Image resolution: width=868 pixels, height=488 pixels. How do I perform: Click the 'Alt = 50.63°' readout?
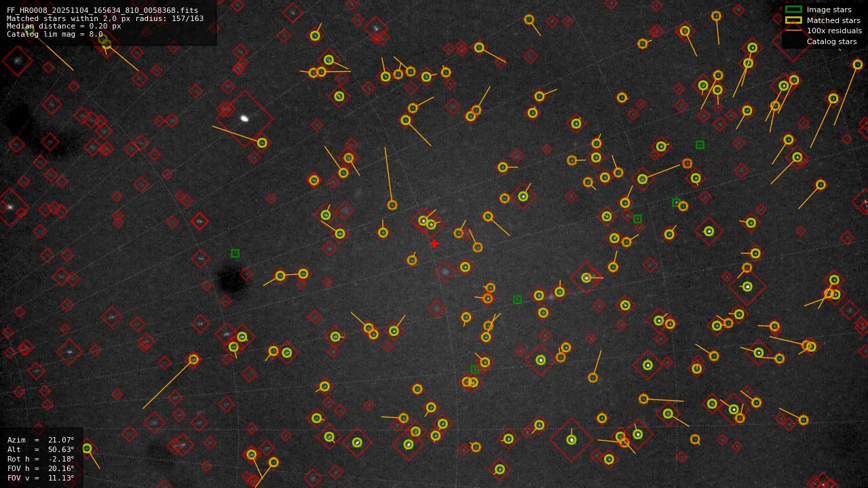[41, 449]
